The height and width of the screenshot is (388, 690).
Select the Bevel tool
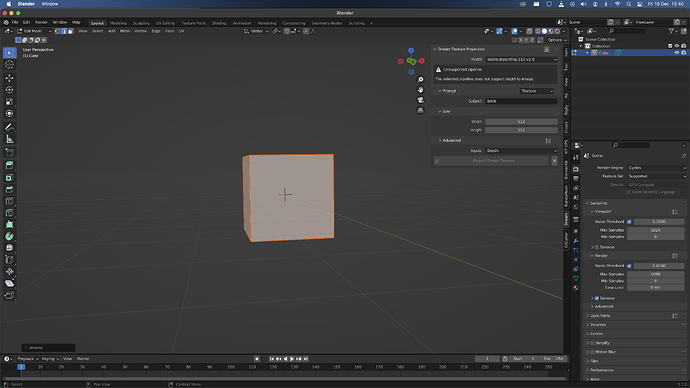coord(9,190)
